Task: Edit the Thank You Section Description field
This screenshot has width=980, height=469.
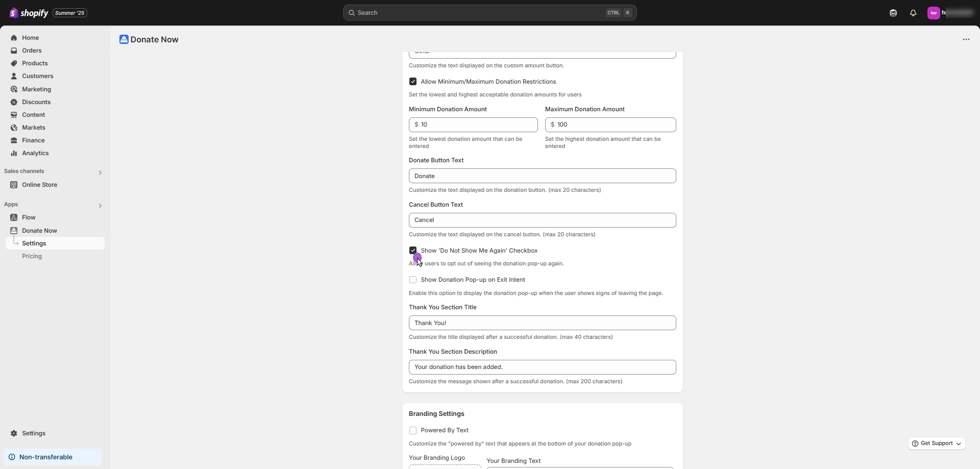Action: coord(543,367)
